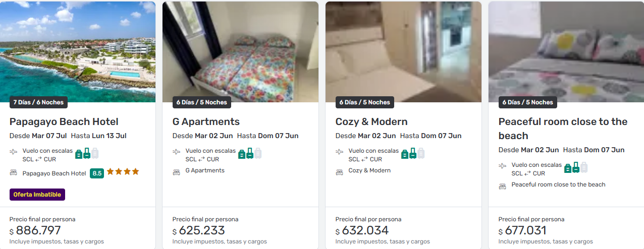Click the star rating of Papagayo Beach Hotel

point(123,172)
